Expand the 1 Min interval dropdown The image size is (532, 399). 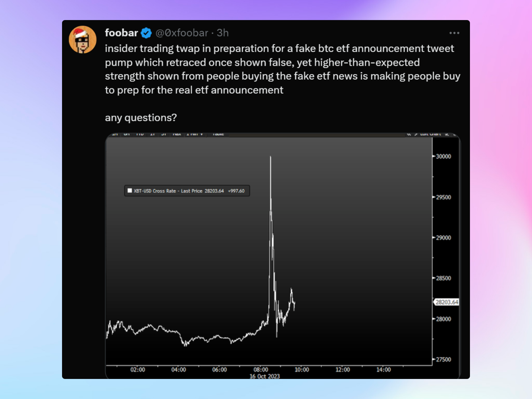point(195,134)
